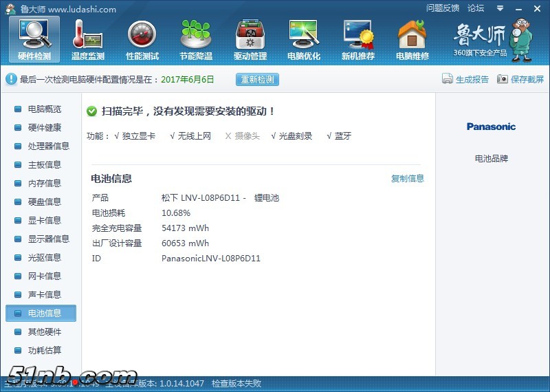Select 硬盘信息 in the sidebar

(x=44, y=202)
